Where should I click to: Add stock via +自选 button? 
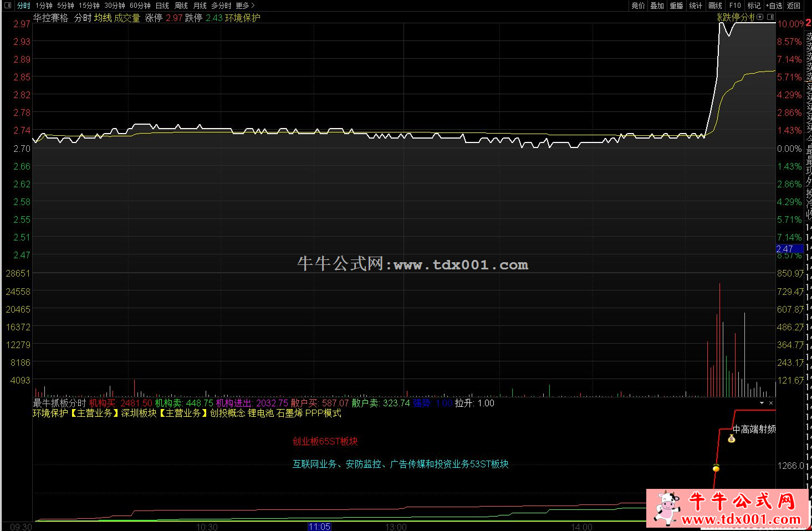[x=774, y=6]
